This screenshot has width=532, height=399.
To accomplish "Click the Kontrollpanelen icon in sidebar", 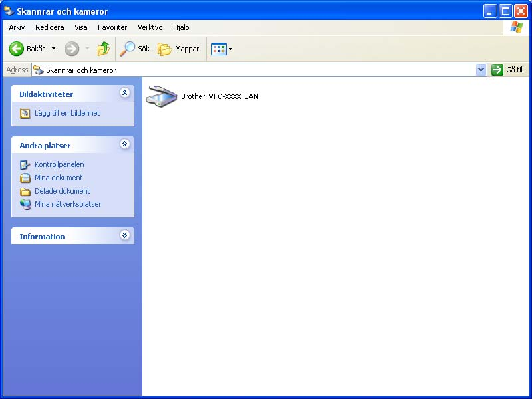I will click(25, 164).
